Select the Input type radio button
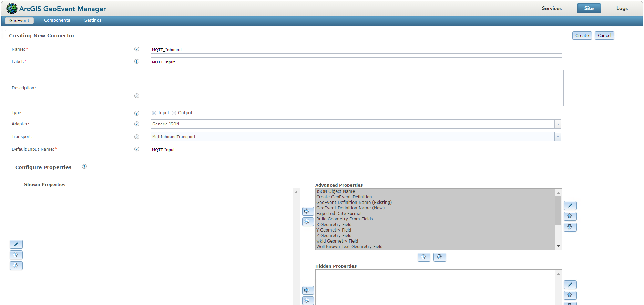The height and width of the screenshot is (305, 644). click(x=154, y=113)
